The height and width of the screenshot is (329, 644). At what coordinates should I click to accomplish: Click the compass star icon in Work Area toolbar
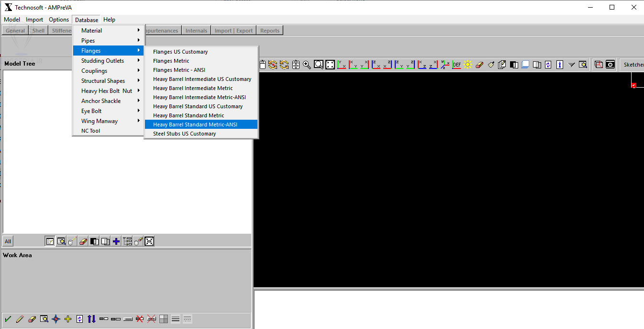point(56,319)
